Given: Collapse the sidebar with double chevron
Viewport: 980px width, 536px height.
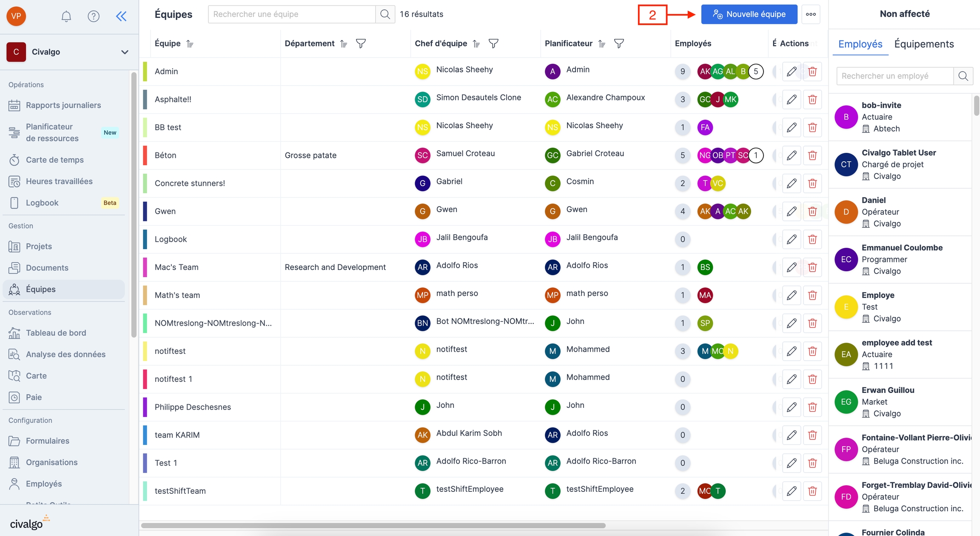Looking at the screenshot, I should point(121,16).
